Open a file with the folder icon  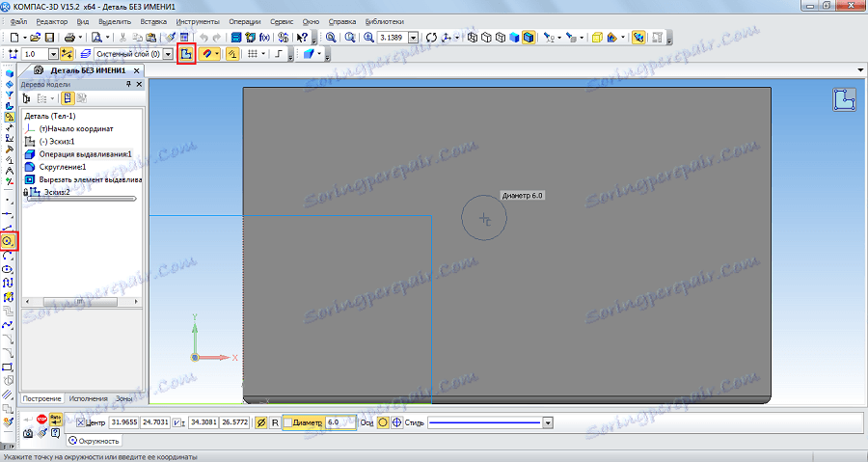(35, 37)
